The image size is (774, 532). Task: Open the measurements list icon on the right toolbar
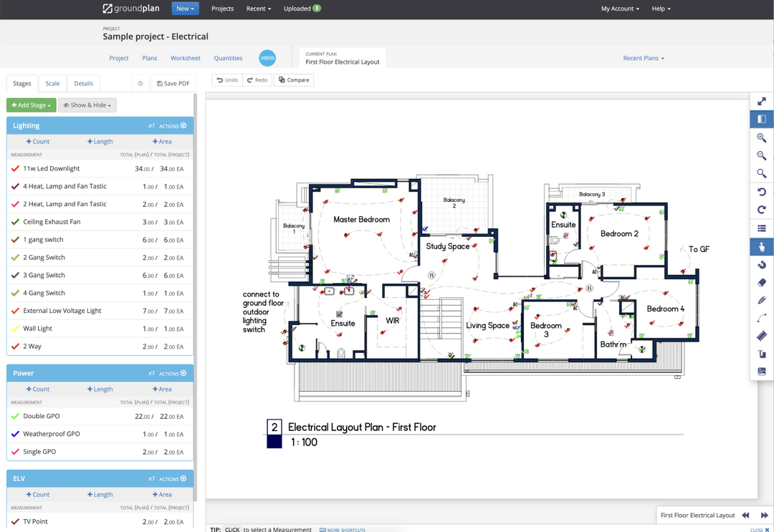(x=761, y=228)
